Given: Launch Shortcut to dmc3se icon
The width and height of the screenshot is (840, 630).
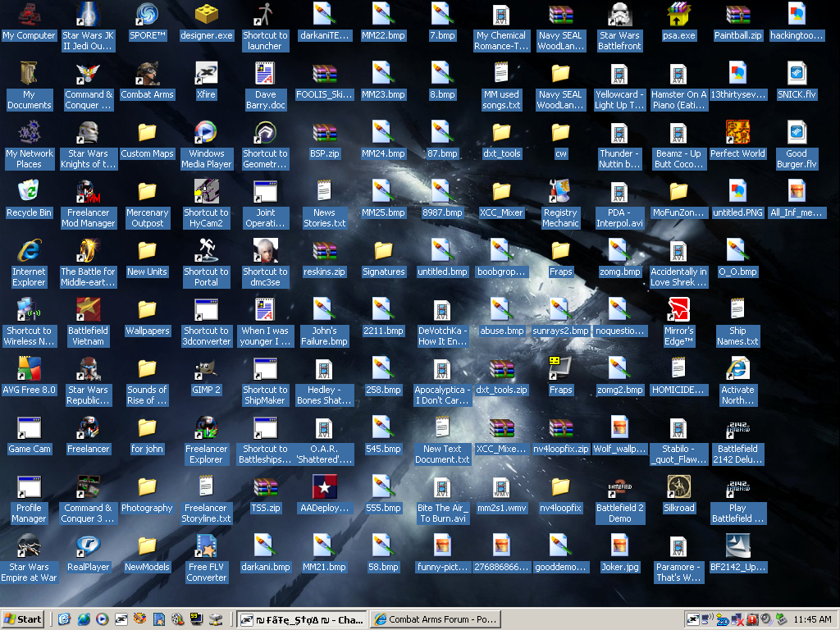Looking at the screenshot, I should pos(265,263).
